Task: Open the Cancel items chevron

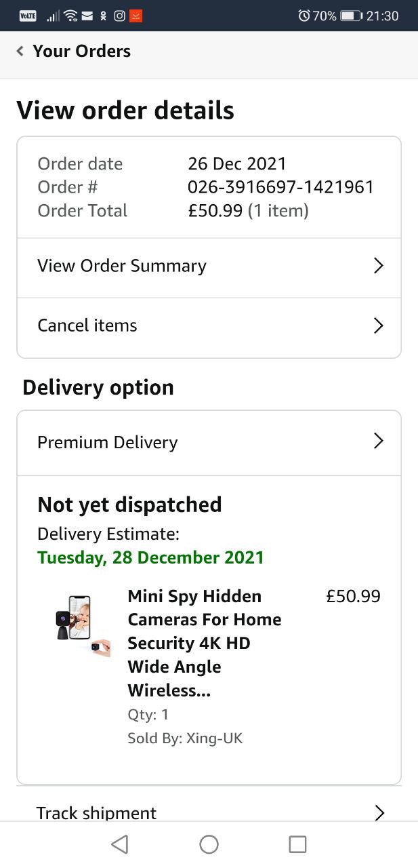Action: click(379, 325)
